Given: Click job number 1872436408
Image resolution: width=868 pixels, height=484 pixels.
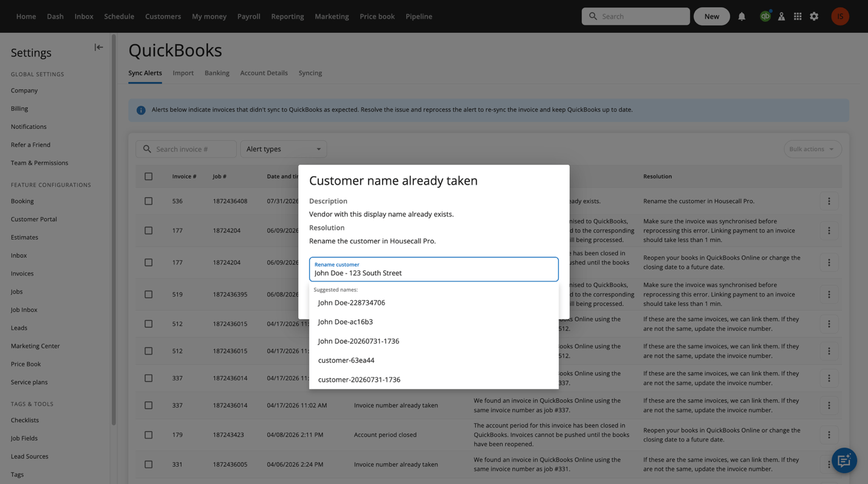Looking at the screenshot, I should point(230,201).
